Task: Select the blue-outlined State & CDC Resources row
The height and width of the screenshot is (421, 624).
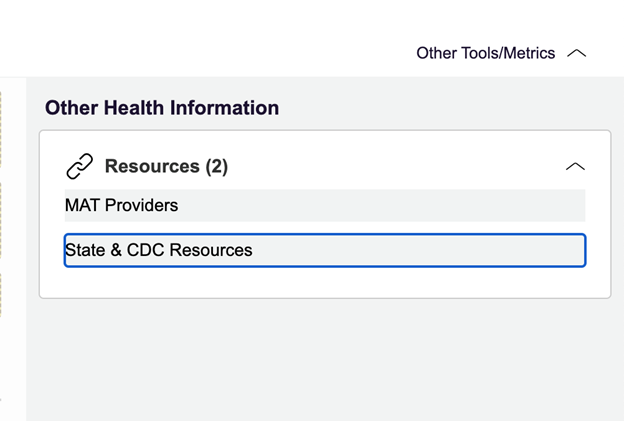Action: click(x=325, y=250)
